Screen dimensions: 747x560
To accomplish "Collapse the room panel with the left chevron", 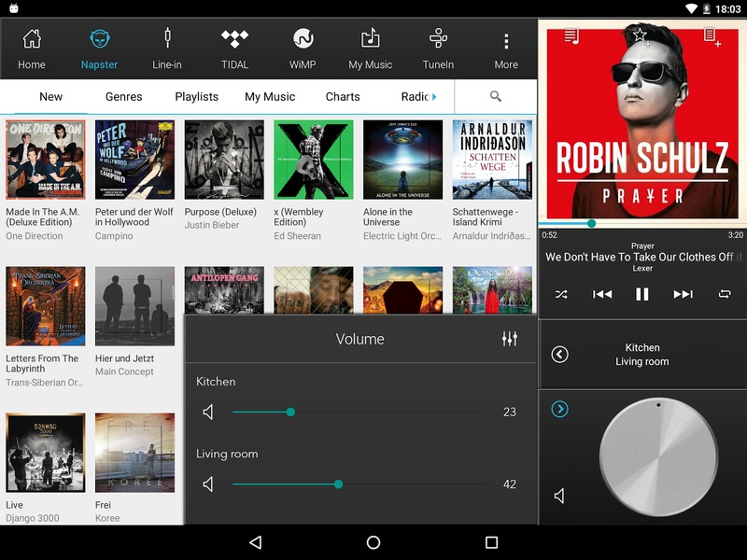I will [x=559, y=355].
